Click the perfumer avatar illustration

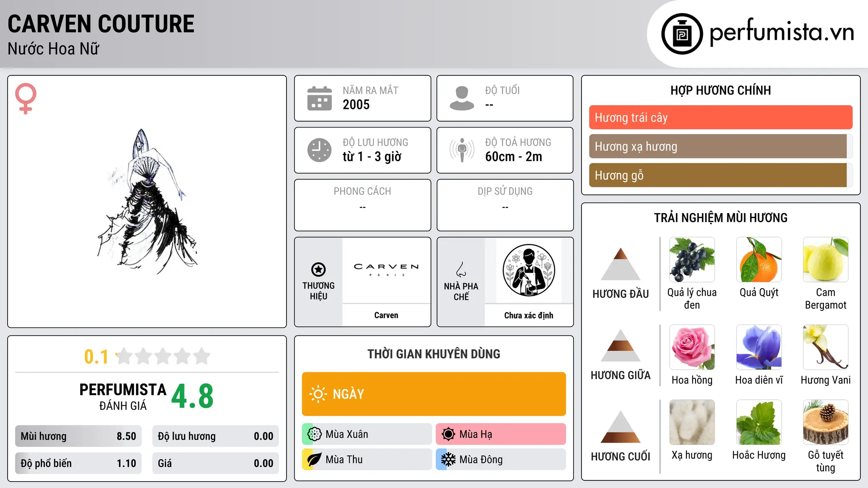tap(529, 270)
